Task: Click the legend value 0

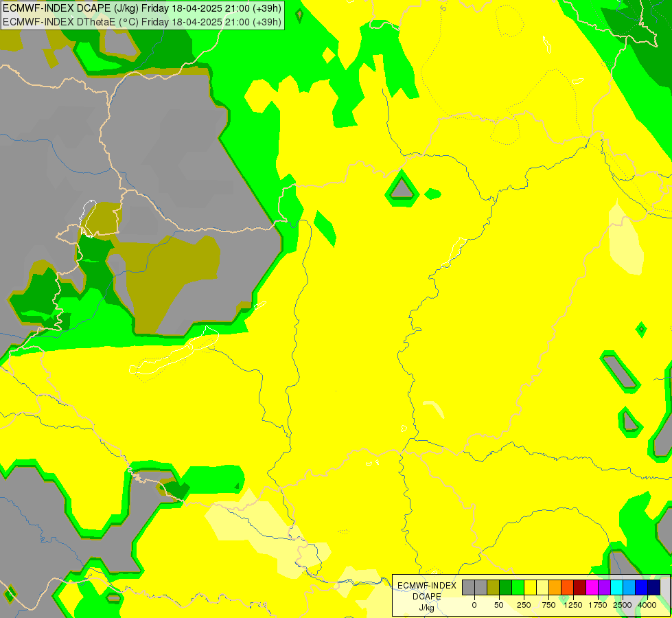Action: tap(474, 605)
